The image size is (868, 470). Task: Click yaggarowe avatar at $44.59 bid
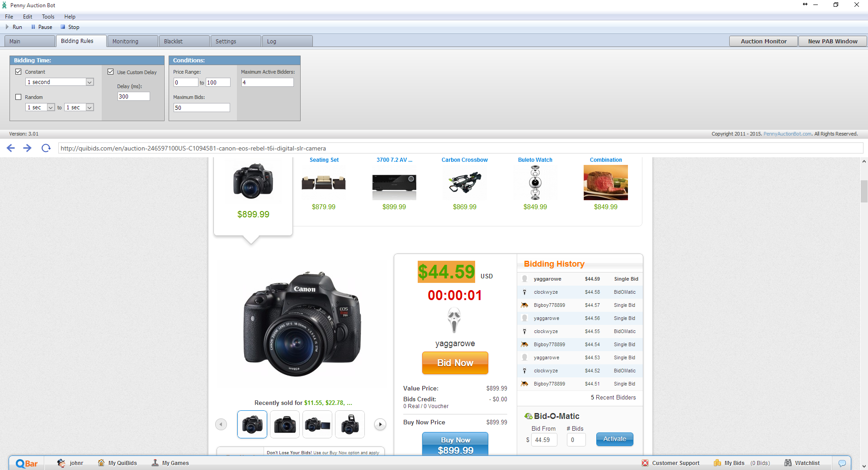pos(524,279)
